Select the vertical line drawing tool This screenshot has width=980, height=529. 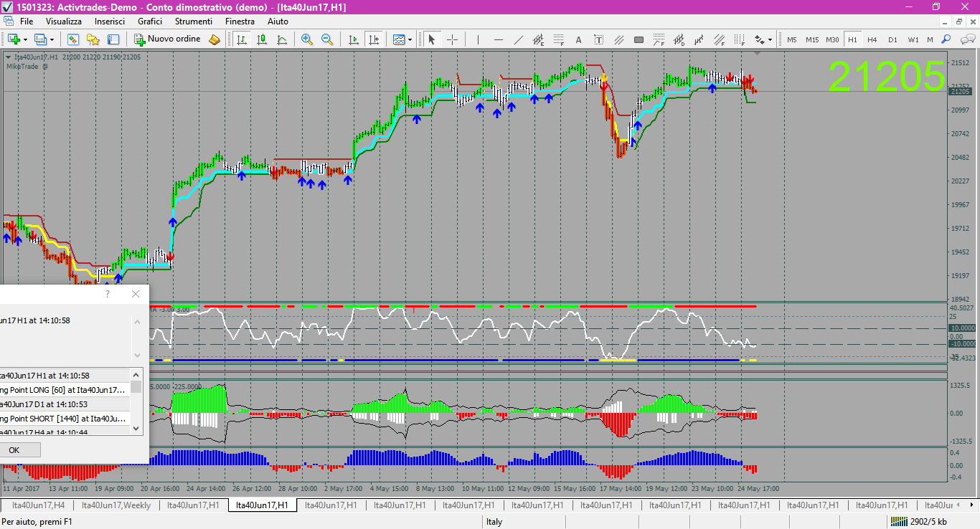click(478, 39)
